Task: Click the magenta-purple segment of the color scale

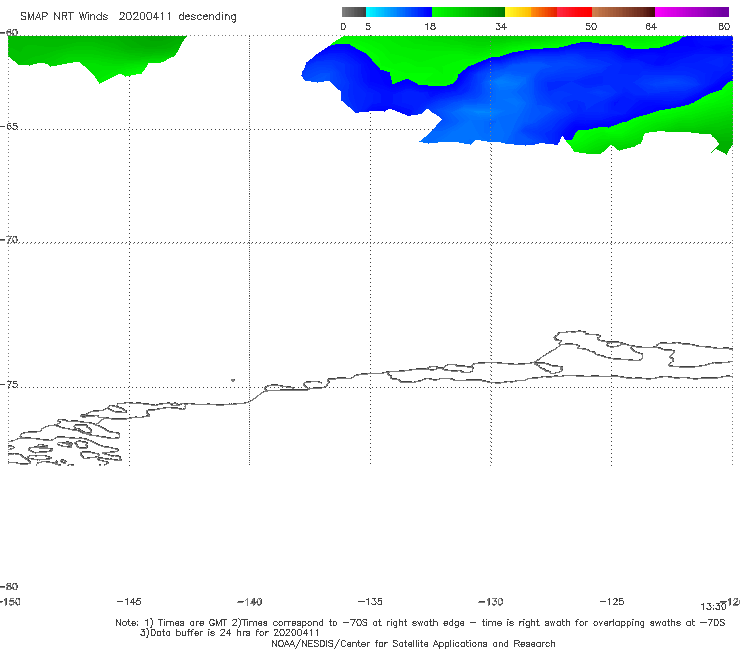Action: (x=692, y=12)
